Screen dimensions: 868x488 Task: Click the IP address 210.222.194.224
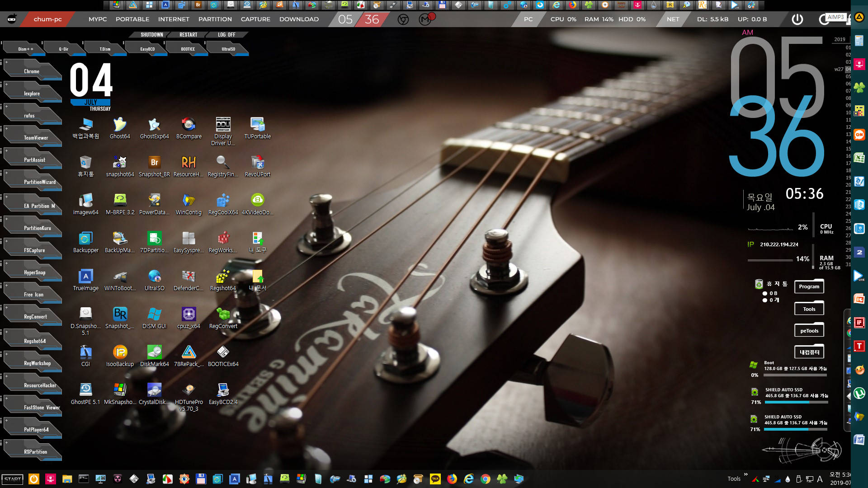pyautogui.click(x=779, y=244)
